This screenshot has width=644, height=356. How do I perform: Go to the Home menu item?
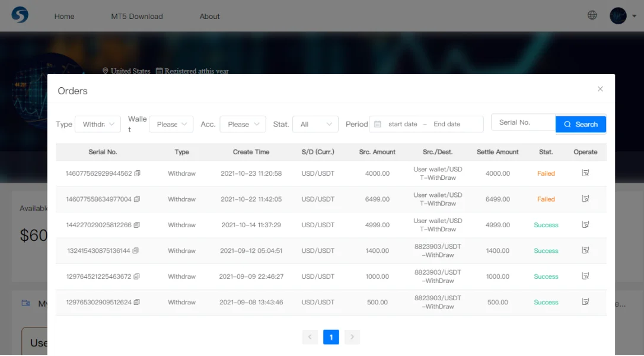(x=64, y=17)
